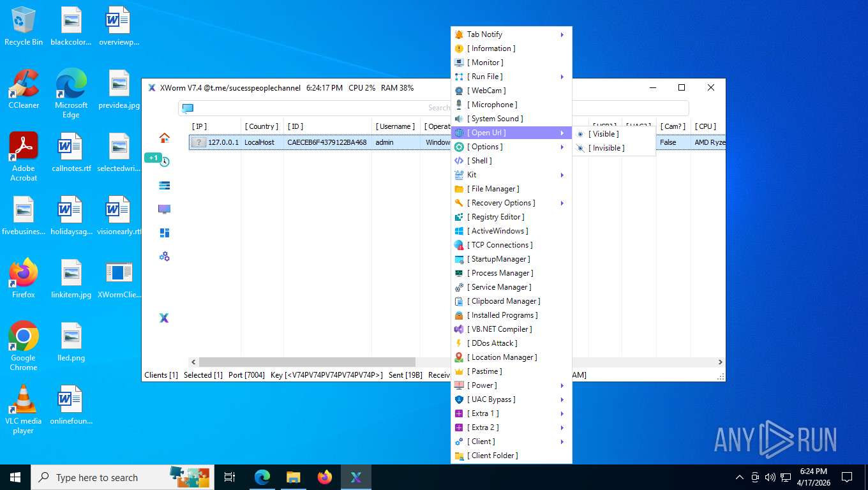
Task: Click the TCP Connections globe icon
Action: tap(459, 245)
